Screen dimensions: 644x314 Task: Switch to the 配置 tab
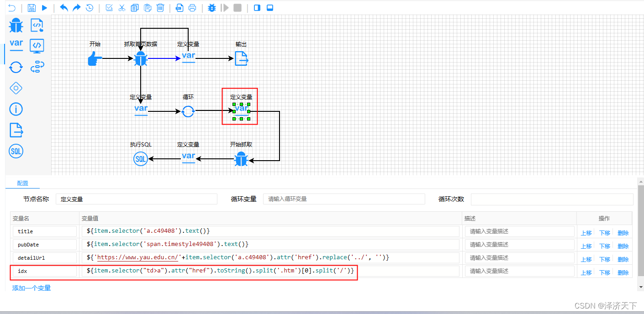tap(23, 183)
